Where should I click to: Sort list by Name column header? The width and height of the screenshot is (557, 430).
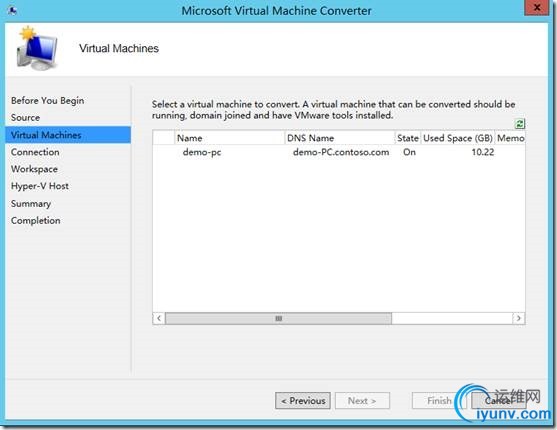click(x=230, y=138)
